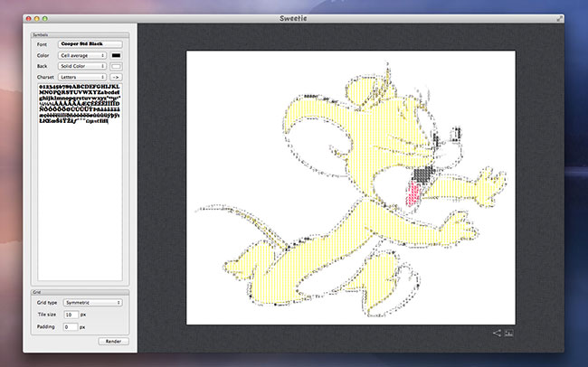Zoom the window using the green button
The width and height of the screenshot is (588, 367).
[44, 17]
